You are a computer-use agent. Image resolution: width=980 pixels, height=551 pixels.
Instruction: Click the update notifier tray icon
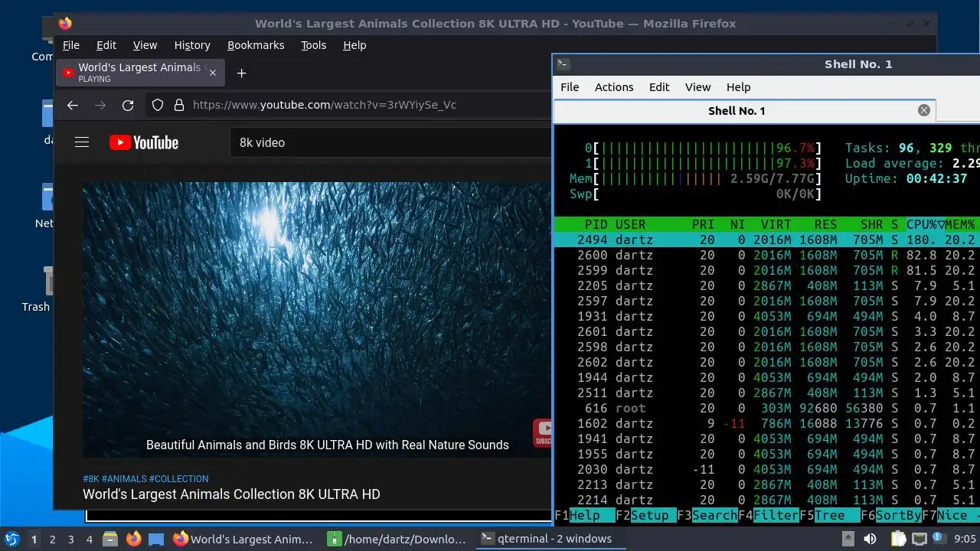click(x=938, y=539)
